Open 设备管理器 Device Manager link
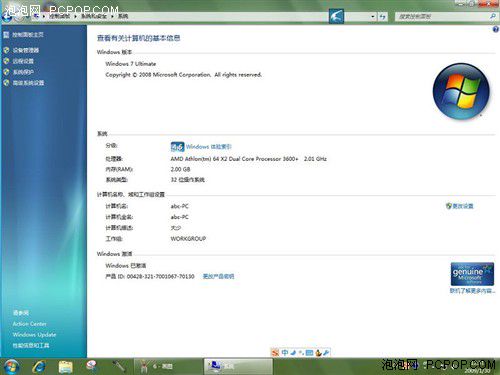The image size is (500, 375). [x=26, y=50]
